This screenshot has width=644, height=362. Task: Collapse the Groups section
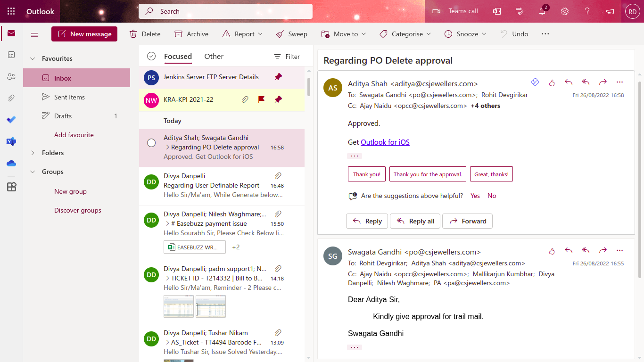[33, 172]
